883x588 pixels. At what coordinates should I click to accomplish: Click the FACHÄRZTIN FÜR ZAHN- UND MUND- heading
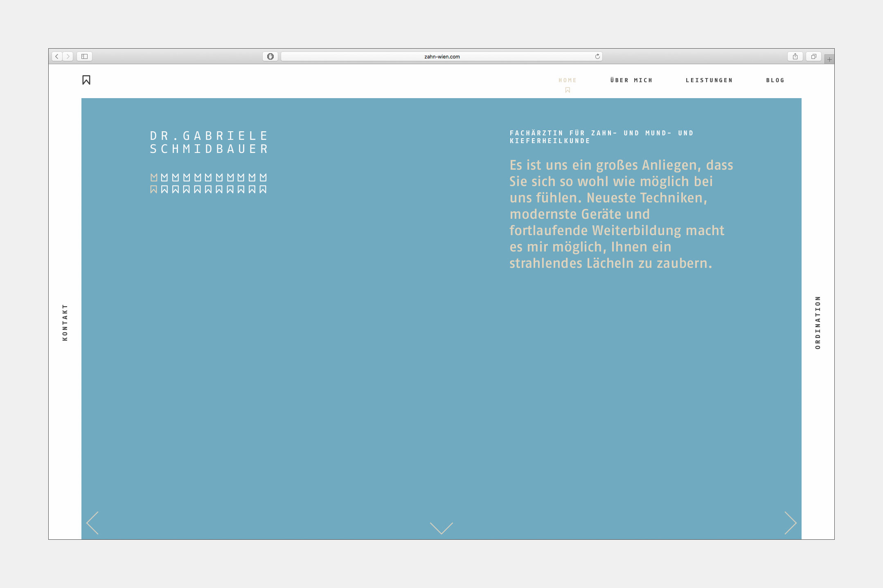601,137
